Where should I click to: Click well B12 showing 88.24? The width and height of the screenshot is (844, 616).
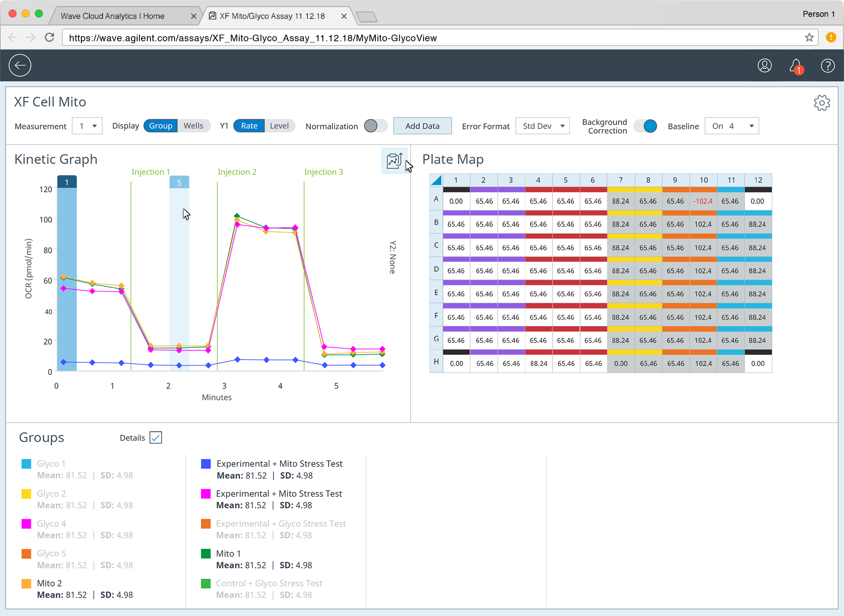[x=757, y=224]
